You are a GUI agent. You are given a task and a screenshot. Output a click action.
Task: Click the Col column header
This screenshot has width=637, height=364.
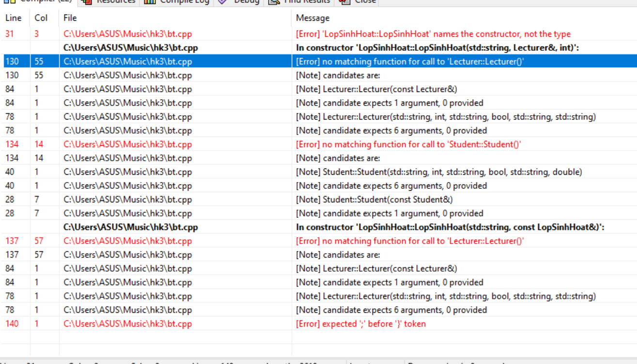(41, 18)
